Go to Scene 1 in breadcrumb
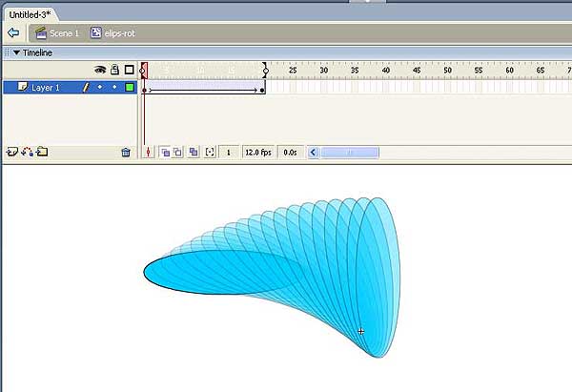Viewport: 572px width, 392px height. (x=57, y=32)
